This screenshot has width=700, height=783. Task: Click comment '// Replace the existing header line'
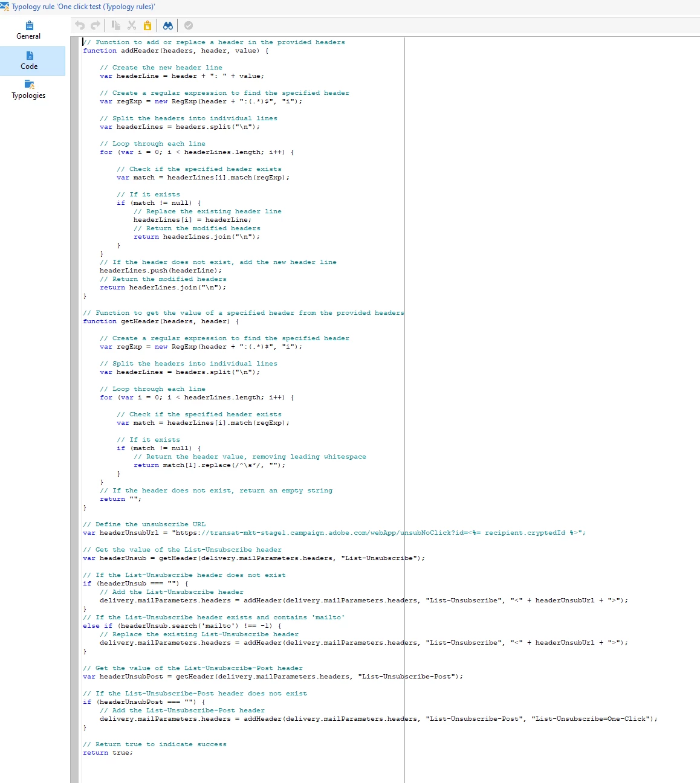(x=207, y=211)
